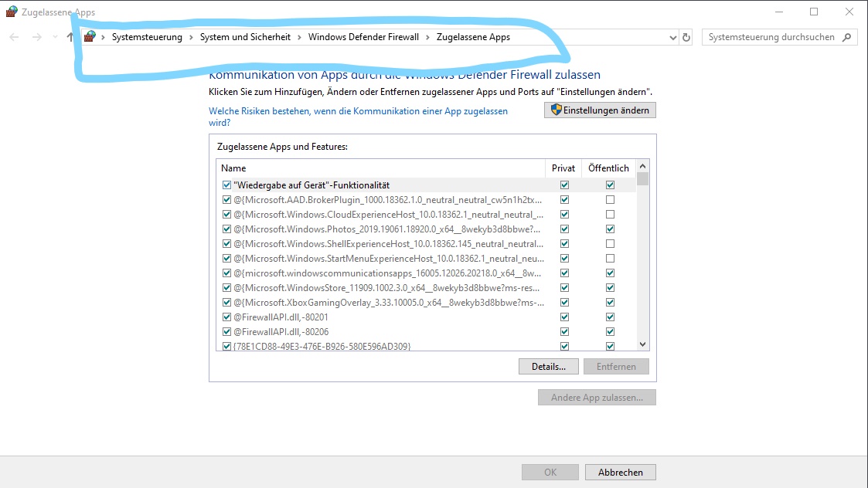Toggle Öffentlich for XboxGamingOverlay row
The image size is (868, 488).
coord(610,302)
